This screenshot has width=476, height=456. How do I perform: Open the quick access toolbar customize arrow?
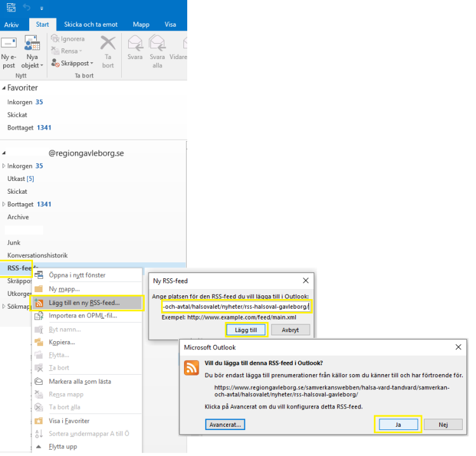tap(42, 8)
